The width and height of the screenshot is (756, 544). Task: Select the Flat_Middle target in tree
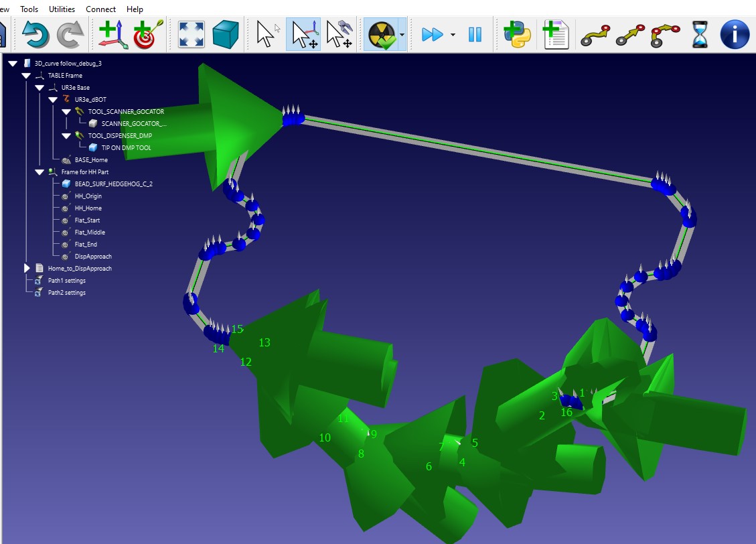click(x=90, y=232)
